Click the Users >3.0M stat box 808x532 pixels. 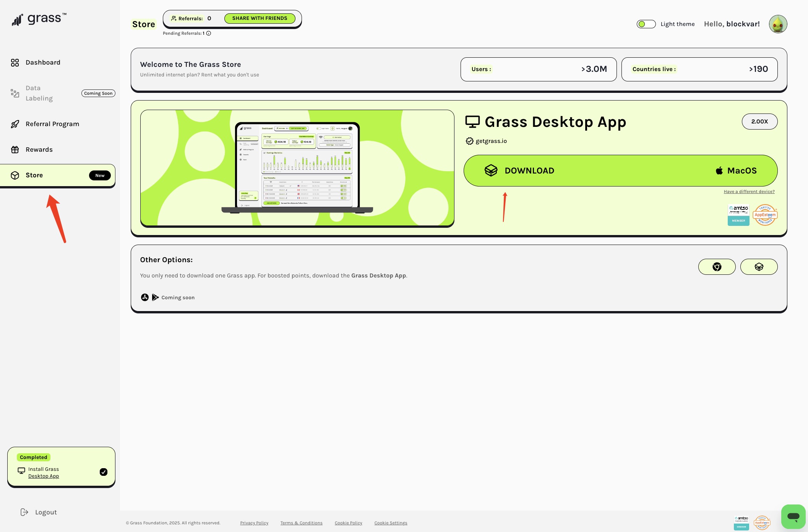tap(539, 69)
